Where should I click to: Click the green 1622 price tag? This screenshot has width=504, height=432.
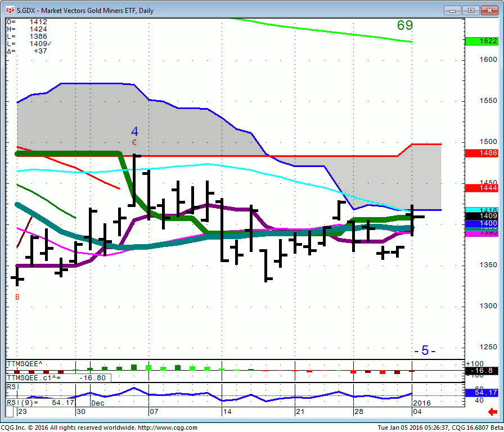[481, 41]
